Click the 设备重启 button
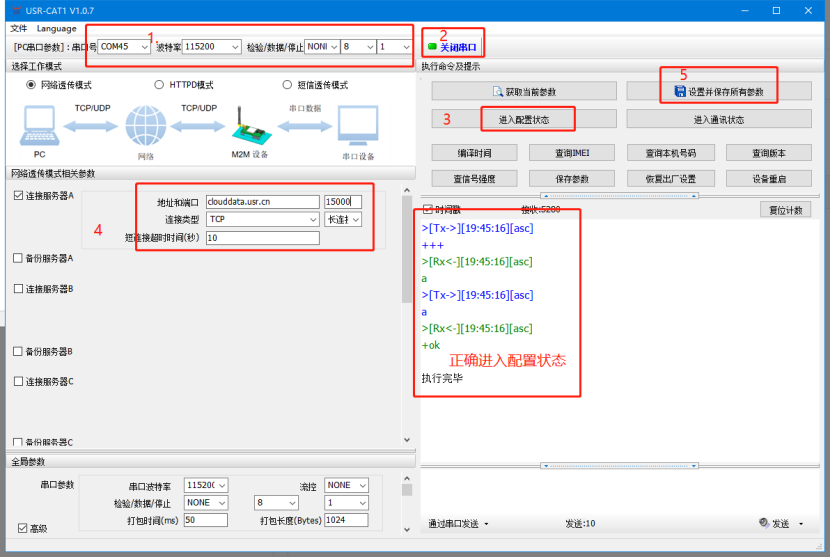830x557 pixels. click(768, 179)
